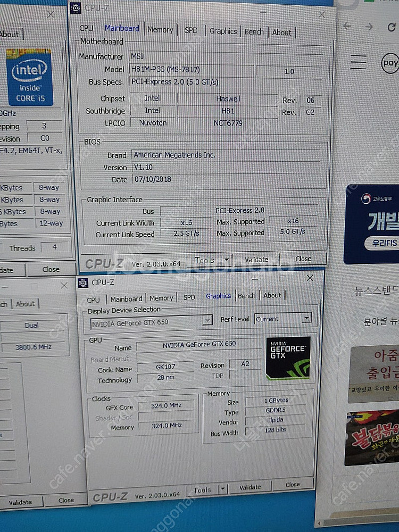
Task: Click CPU-Z app icon in Graphics window title
Action: click(x=83, y=282)
